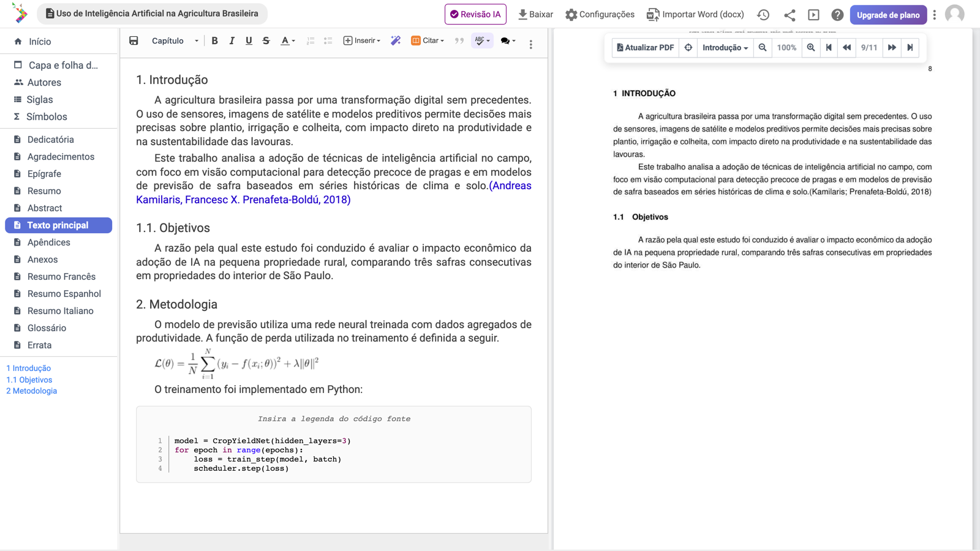Open Símbolos section

pos(47,116)
